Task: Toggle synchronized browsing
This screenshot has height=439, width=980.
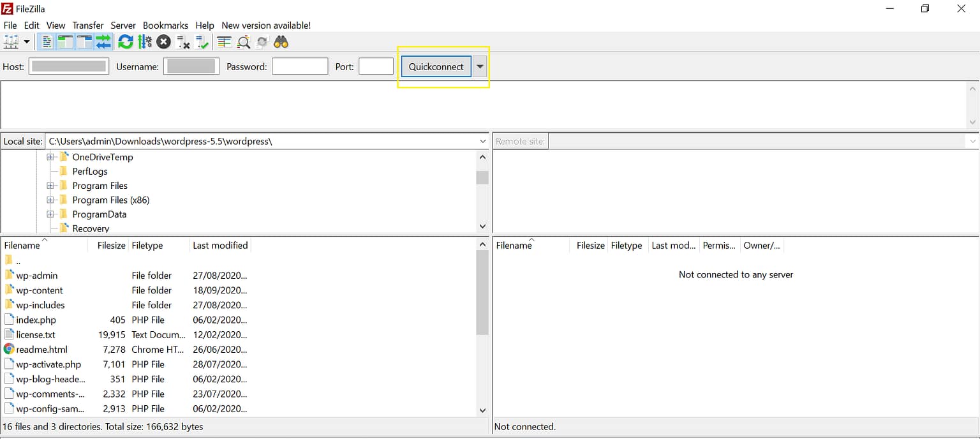Action: [x=262, y=41]
